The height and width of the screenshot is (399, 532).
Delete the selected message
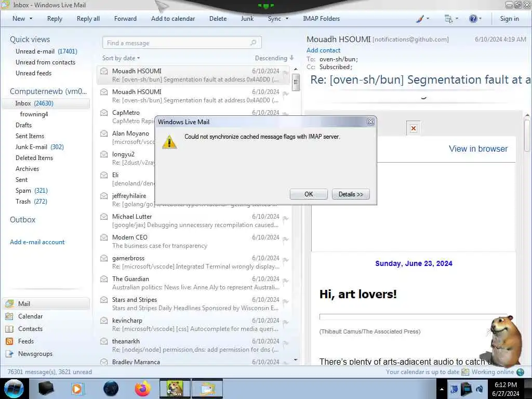pyautogui.click(x=218, y=19)
